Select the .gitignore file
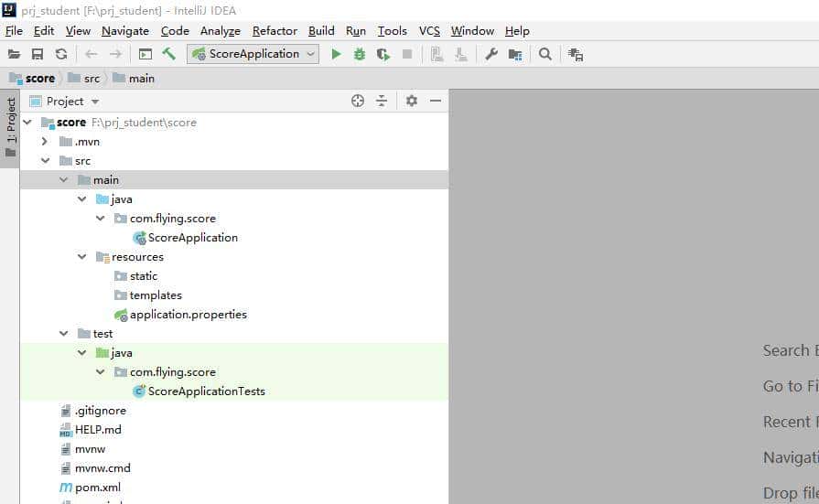819x504 pixels. 93,411
